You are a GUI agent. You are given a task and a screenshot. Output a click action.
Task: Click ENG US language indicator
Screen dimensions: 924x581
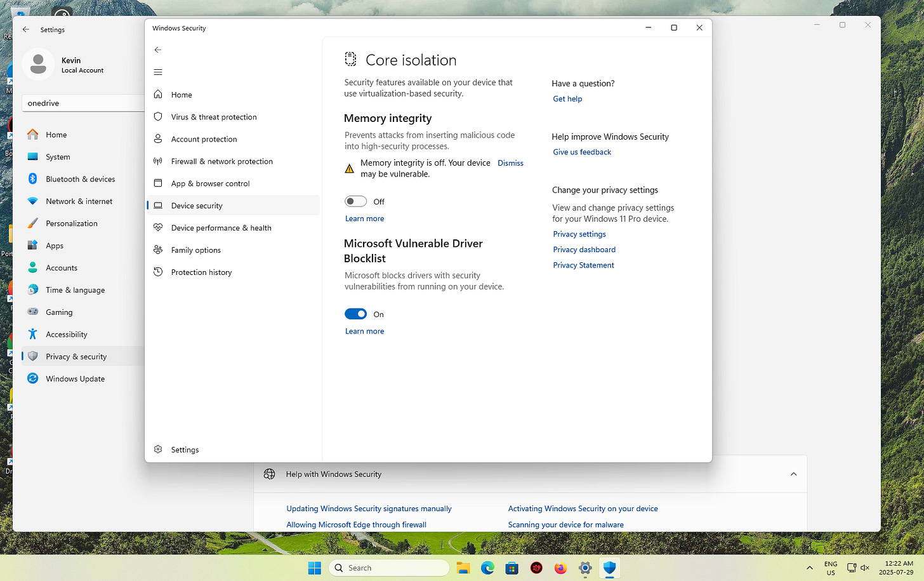point(831,568)
